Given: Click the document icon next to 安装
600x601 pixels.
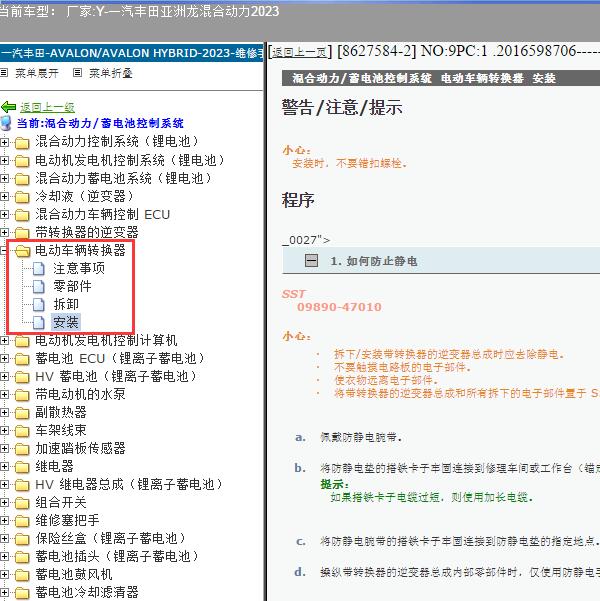Looking at the screenshot, I should (38, 323).
